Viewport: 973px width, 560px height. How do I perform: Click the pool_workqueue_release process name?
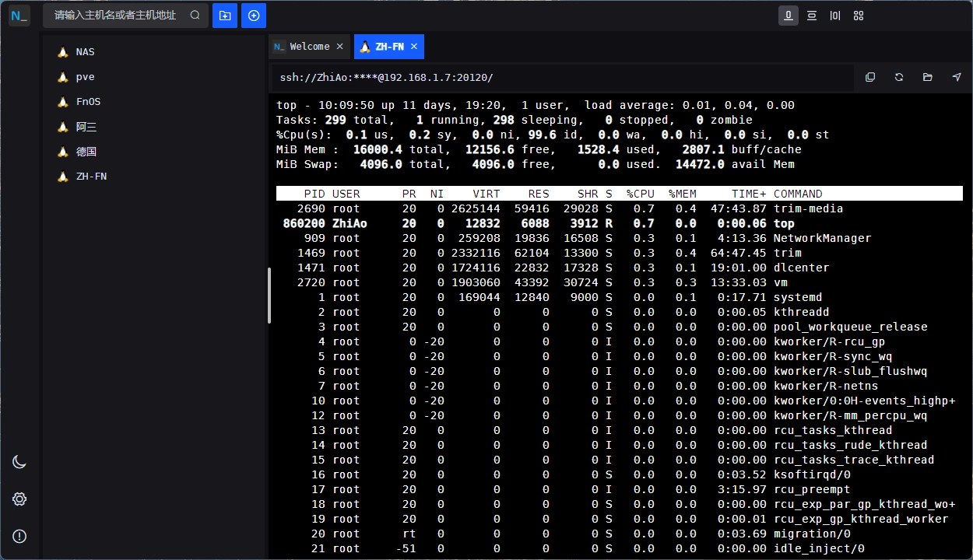[850, 327]
